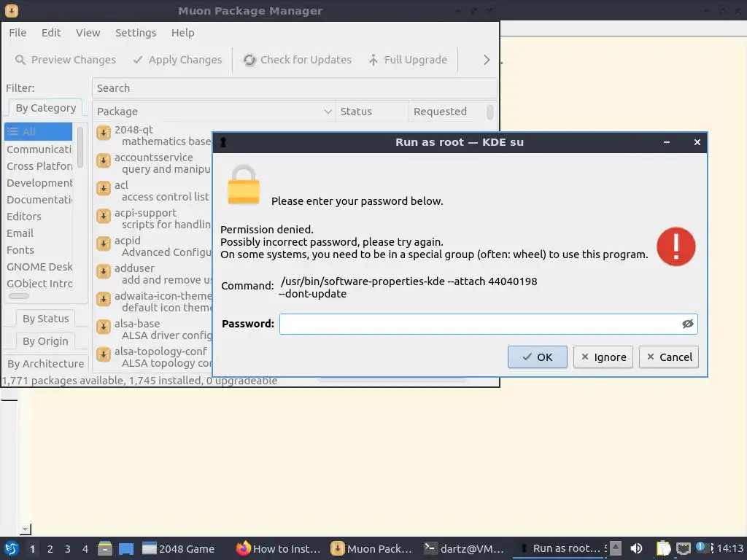Click the acpi-support package icon
Viewport: 747px width, 560px height.
[104, 216]
